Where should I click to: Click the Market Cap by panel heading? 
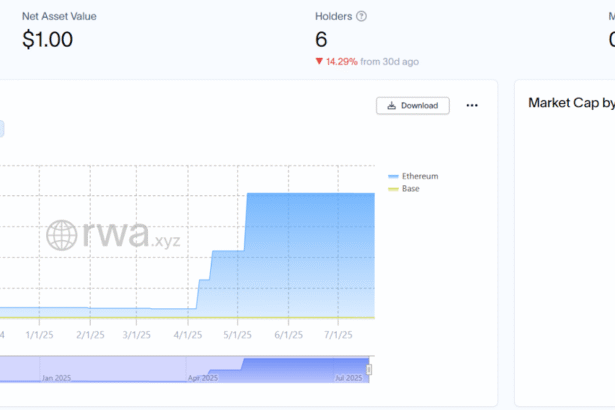click(x=570, y=102)
